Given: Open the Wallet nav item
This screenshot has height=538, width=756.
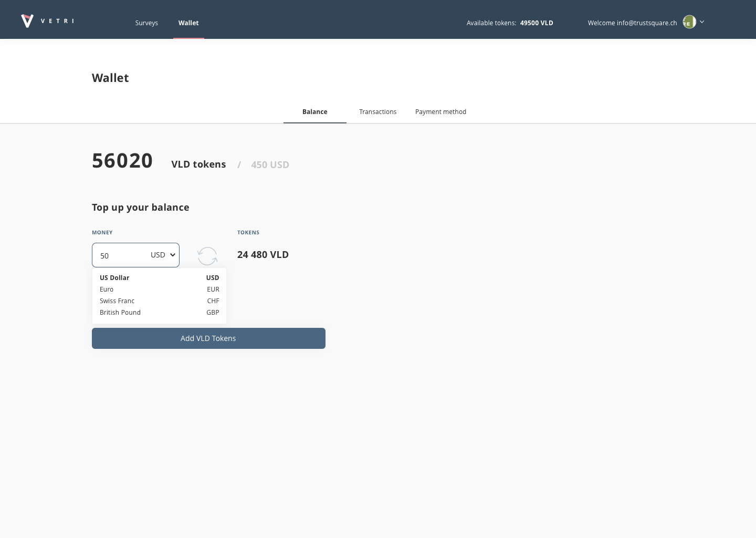Looking at the screenshot, I should [188, 23].
